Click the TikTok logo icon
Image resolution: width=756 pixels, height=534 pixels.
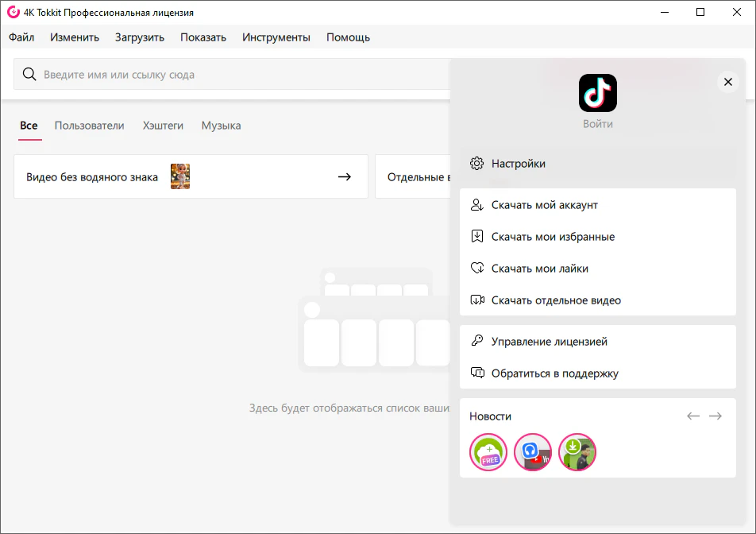(597, 93)
